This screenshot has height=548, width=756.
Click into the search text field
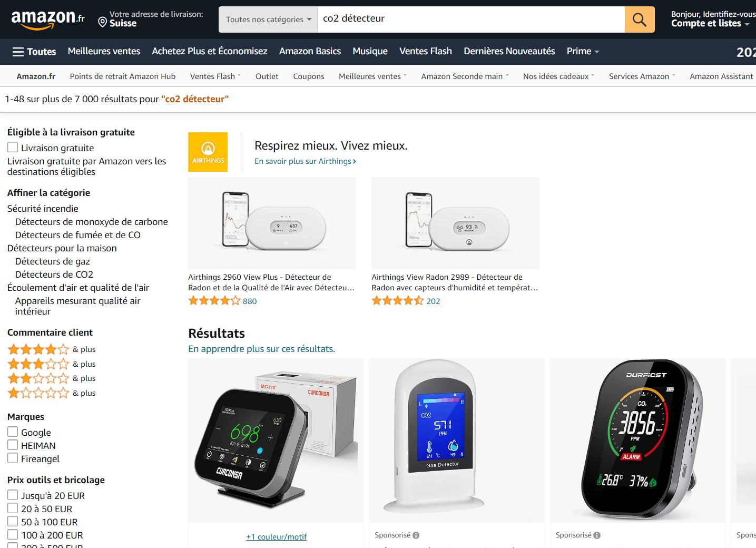(471, 19)
